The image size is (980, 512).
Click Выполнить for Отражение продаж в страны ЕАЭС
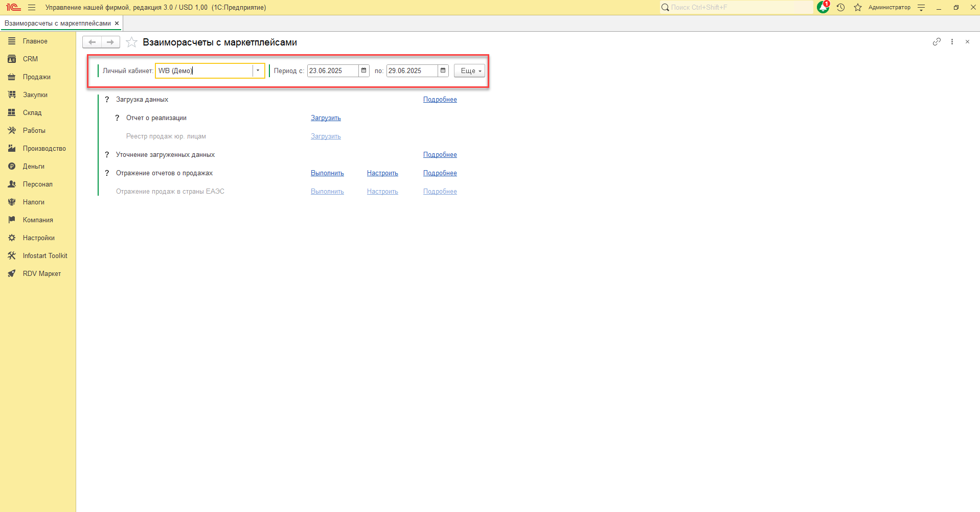click(x=327, y=192)
